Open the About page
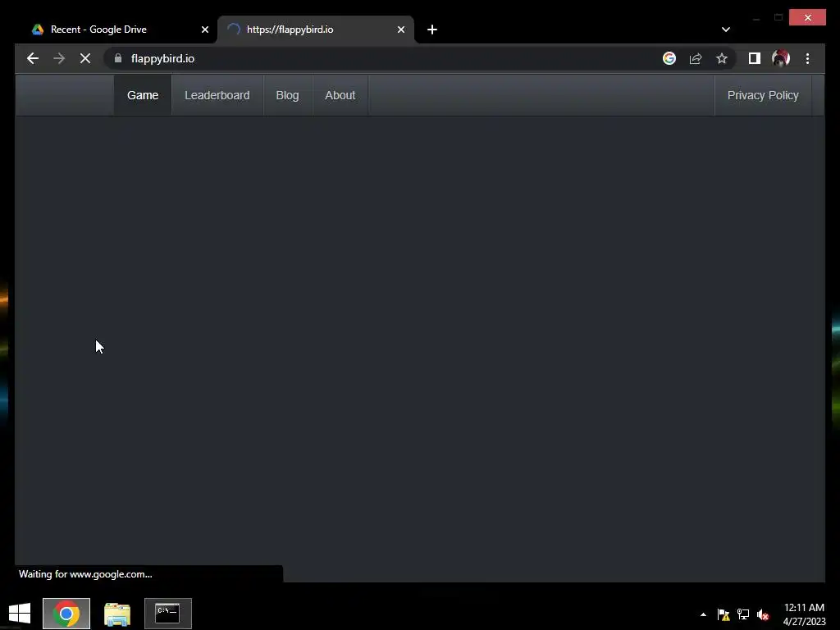Image resolution: width=840 pixels, height=630 pixels. click(x=340, y=95)
